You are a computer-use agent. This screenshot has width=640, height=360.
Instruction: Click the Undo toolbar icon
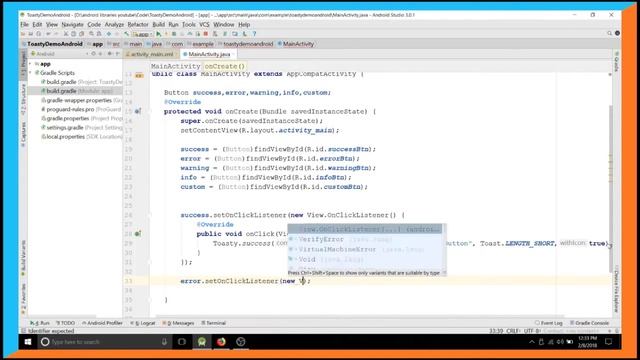pyautogui.click(x=48, y=34)
